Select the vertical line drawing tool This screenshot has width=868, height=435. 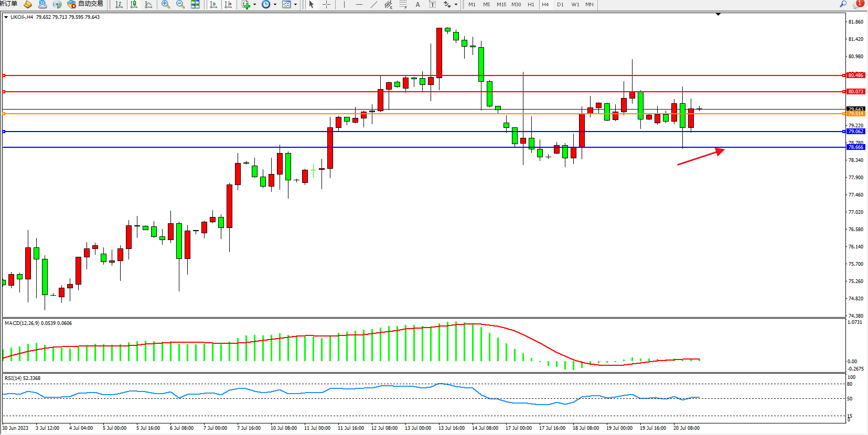(344, 4)
